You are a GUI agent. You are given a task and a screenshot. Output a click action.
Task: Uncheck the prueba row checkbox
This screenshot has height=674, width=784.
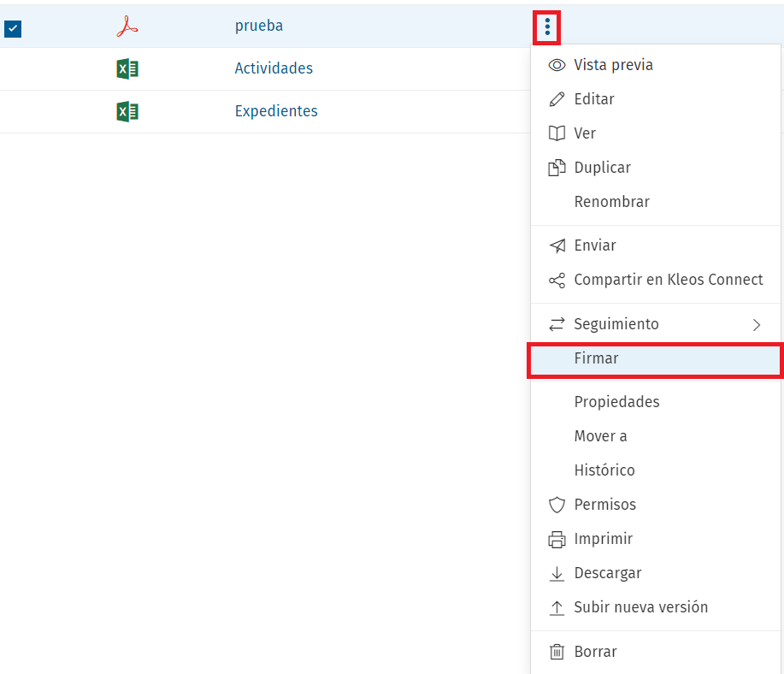[x=13, y=29]
